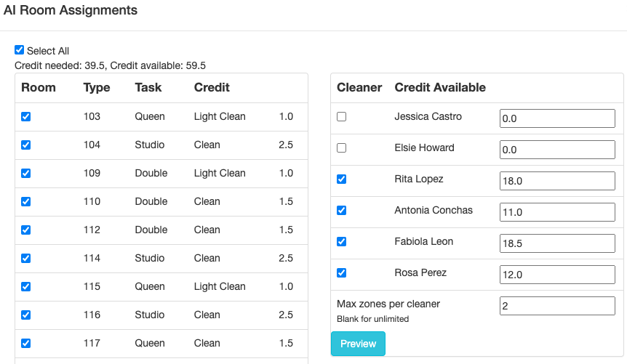Uncheck room 112 checkbox
Screen dimensions: 627x364
coord(26,230)
